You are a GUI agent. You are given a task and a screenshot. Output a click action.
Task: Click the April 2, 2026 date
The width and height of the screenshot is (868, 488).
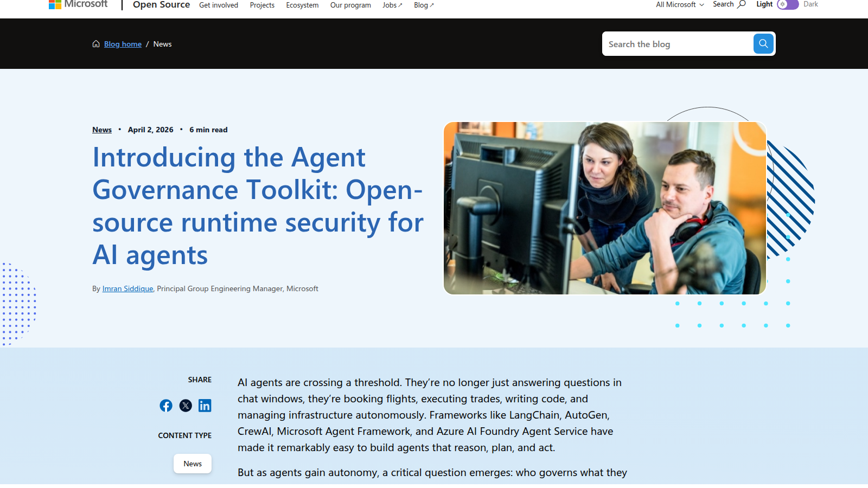tap(151, 130)
